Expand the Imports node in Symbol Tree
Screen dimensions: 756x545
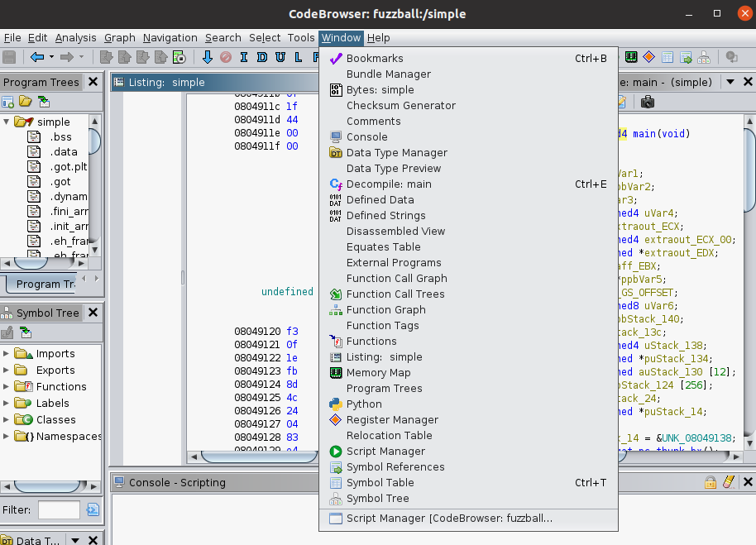tap(6, 354)
